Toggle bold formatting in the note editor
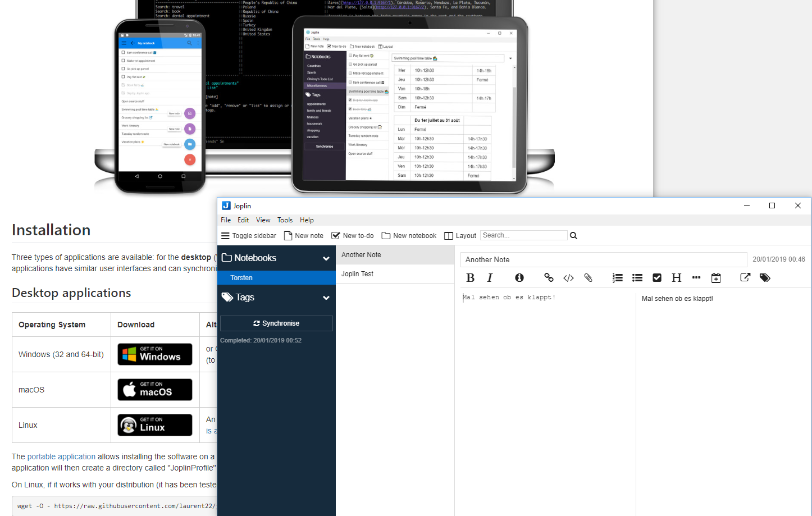 click(471, 278)
